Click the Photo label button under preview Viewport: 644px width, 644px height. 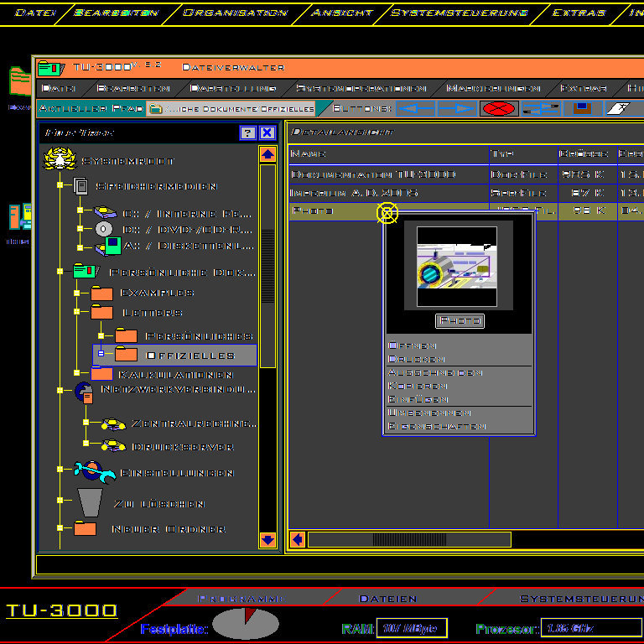460,320
